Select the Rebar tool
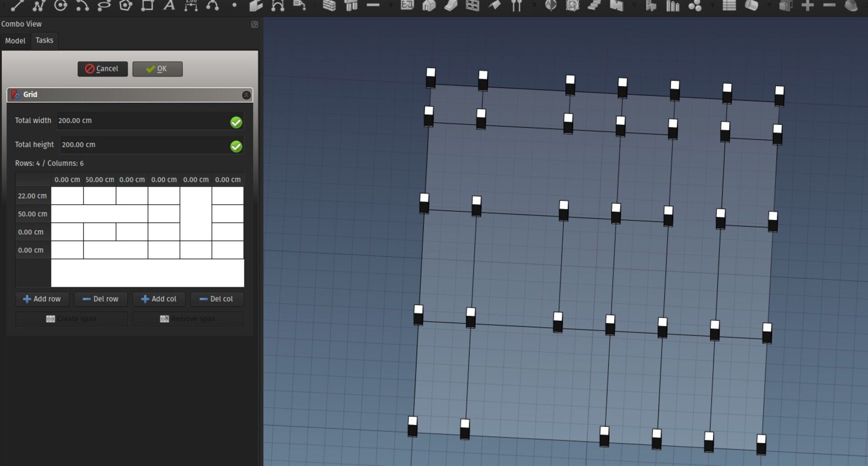The height and width of the screenshot is (466, 868). pyautogui.click(x=373, y=5)
